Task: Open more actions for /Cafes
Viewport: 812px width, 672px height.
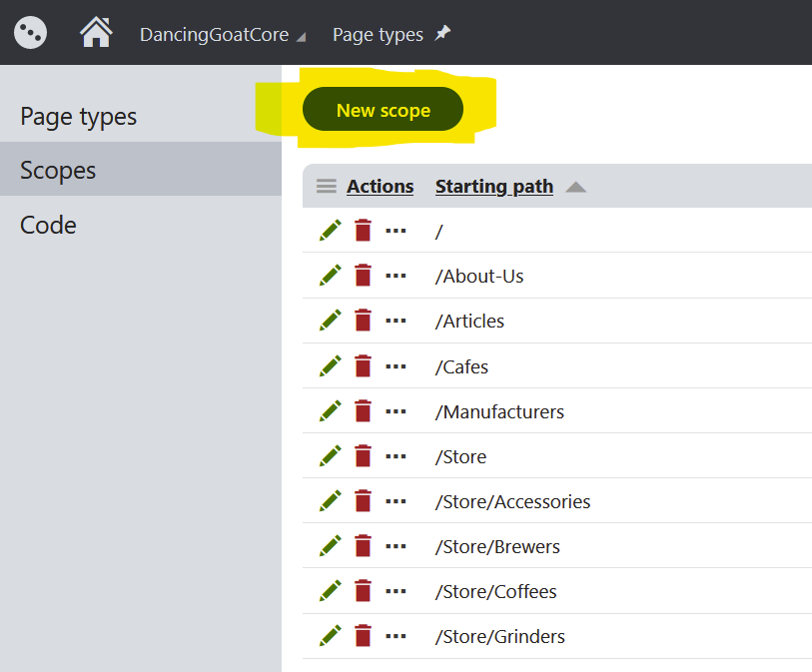Action: coord(396,366)
